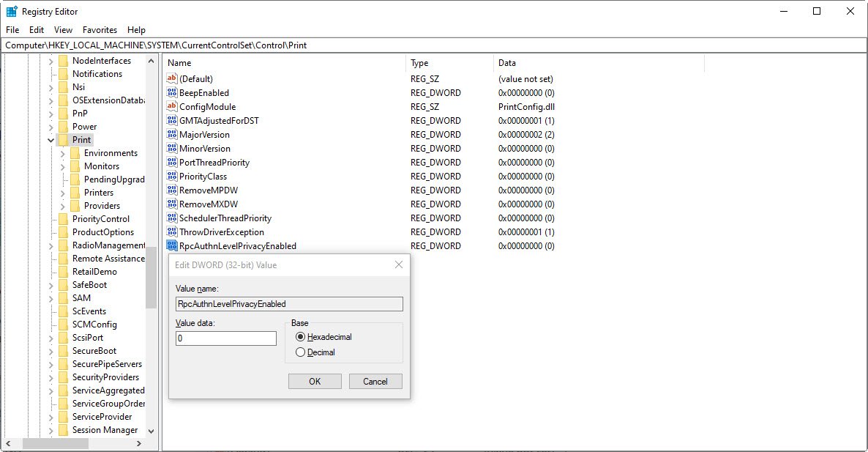Click the Data column header
Screen dimensions: 868x452
599,63
